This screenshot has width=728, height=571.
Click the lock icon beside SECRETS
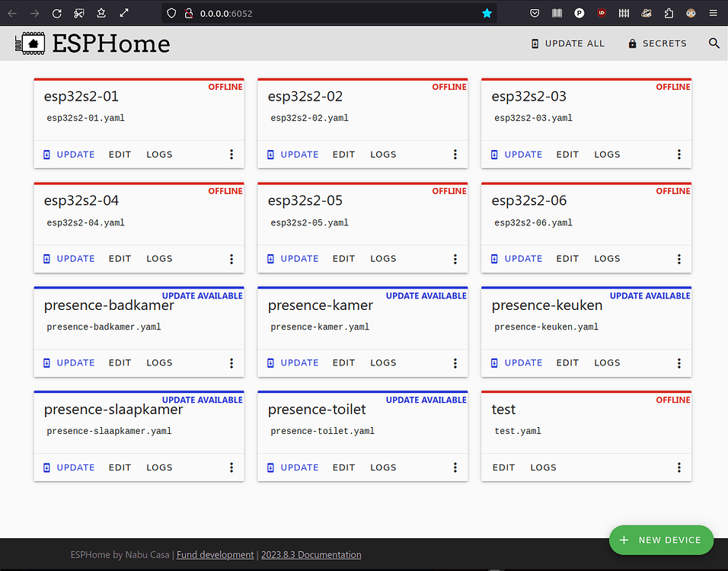pyautogui.click(x=634, y=43)
